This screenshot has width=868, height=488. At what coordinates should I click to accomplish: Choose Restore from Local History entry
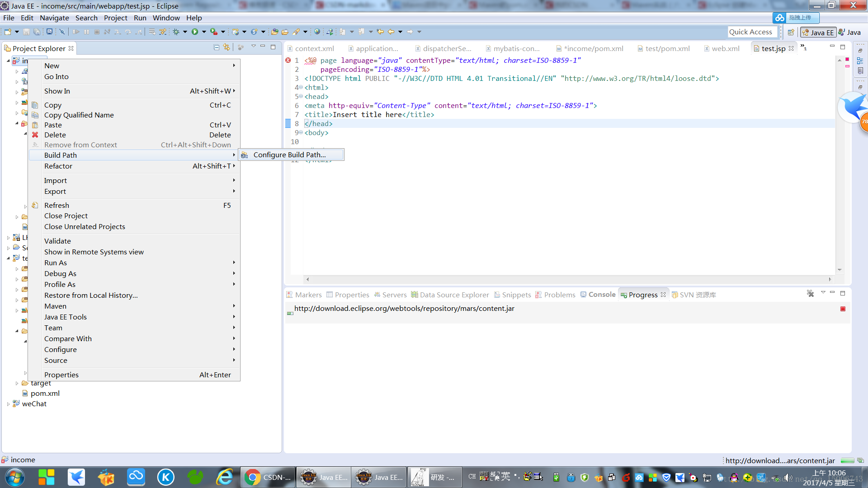pos(134,295)
